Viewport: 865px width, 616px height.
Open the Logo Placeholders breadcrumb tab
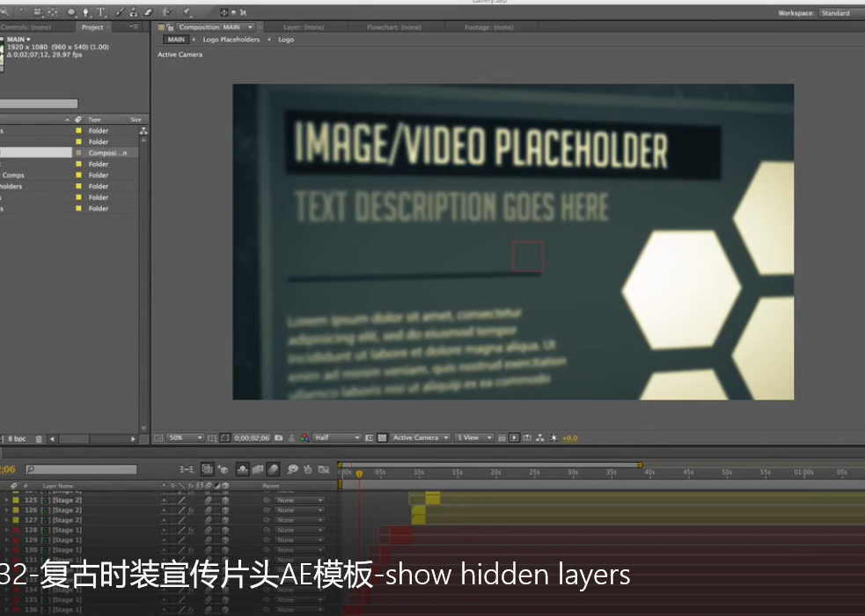click(231, 40)
